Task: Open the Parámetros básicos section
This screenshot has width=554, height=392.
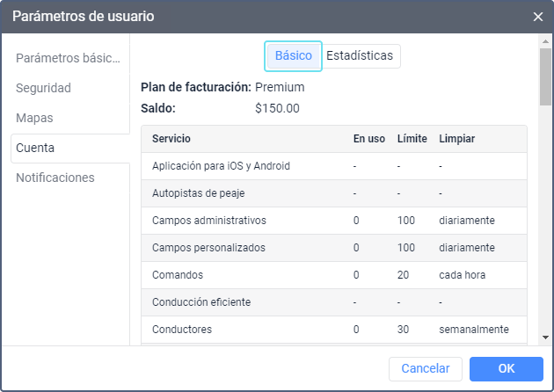Action: coord(68,58)
